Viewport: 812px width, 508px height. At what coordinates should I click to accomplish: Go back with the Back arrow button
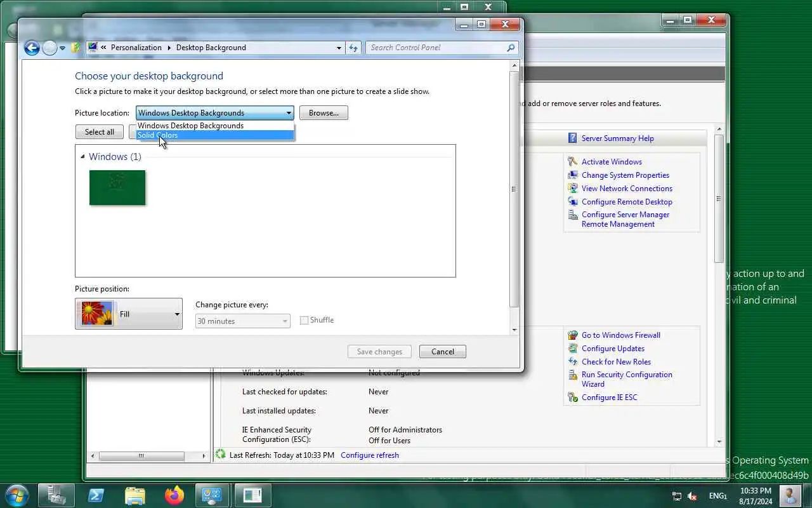32,48
